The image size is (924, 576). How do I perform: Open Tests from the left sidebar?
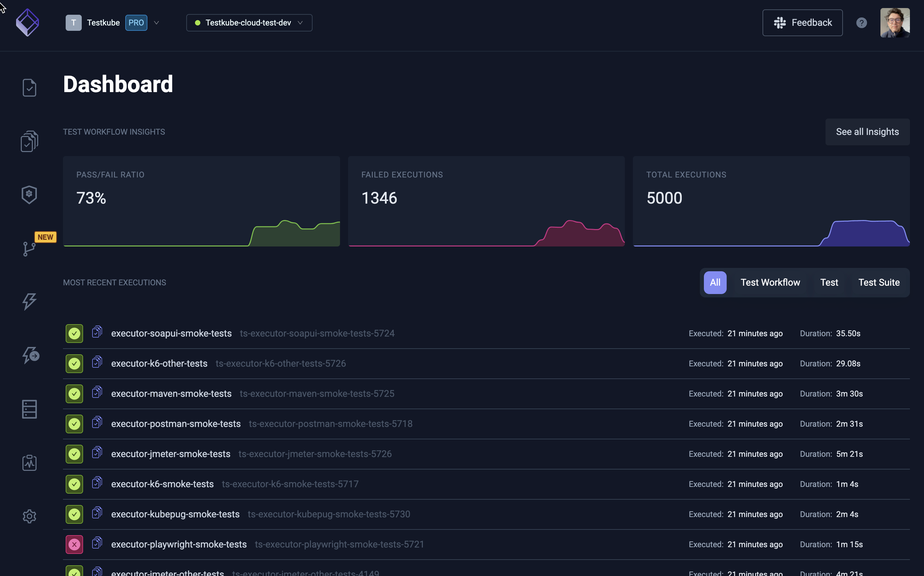29,88
